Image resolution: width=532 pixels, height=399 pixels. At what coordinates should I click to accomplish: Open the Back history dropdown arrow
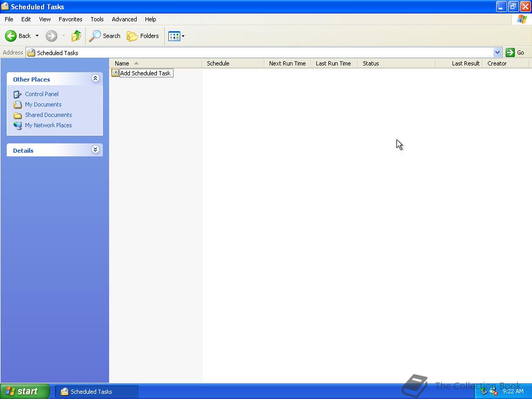click(37, 36)
